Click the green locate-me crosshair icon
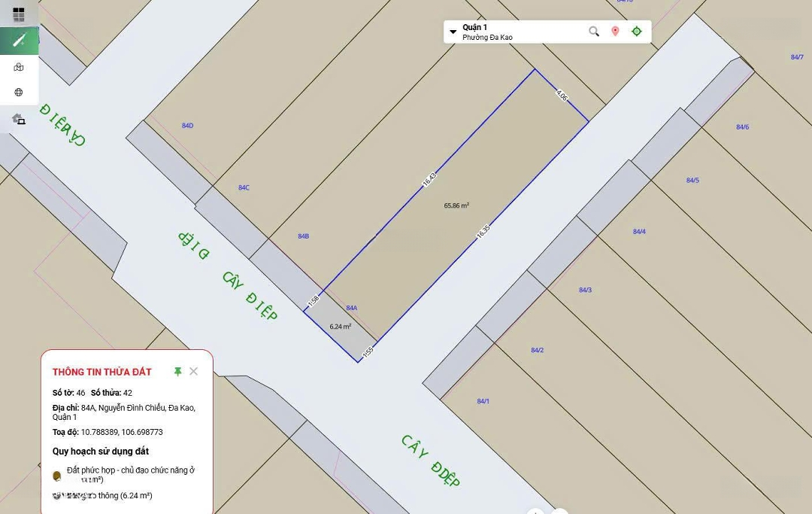 click(637, 32)
